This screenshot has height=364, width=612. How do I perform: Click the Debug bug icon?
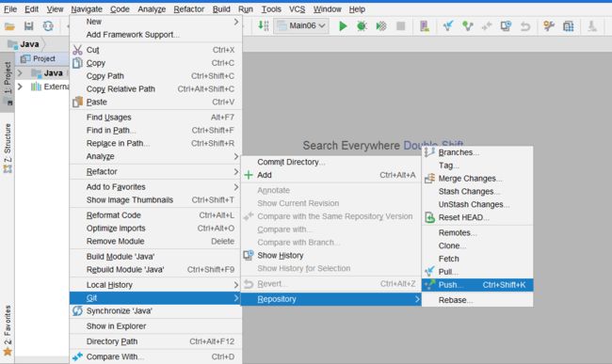(x=362, y=26)
